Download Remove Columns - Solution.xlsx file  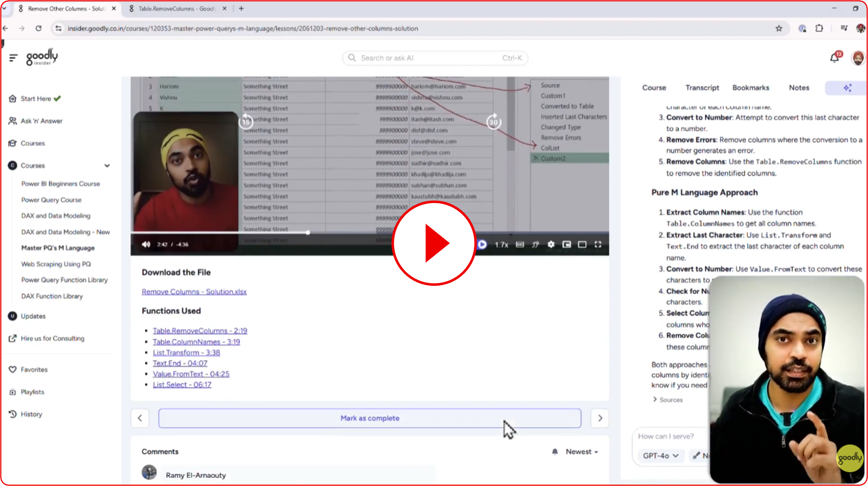click(x=194, y=292)
